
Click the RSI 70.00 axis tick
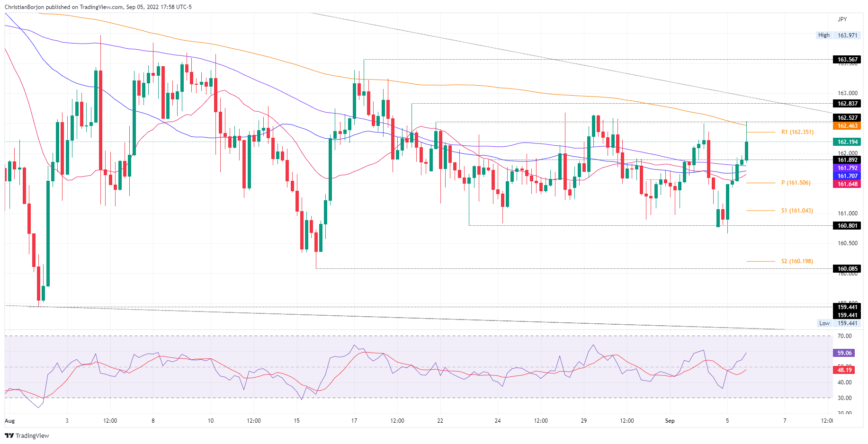[x=844, y=336]
